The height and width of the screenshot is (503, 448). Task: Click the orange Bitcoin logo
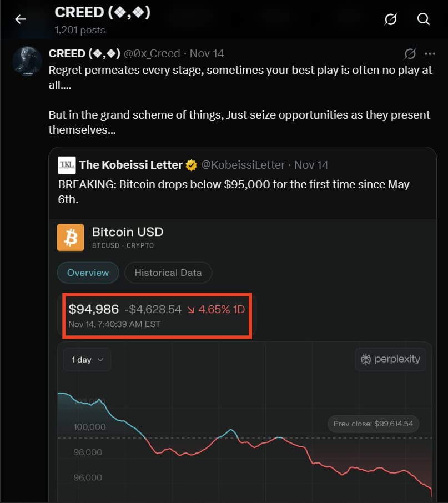click(71, 238)
